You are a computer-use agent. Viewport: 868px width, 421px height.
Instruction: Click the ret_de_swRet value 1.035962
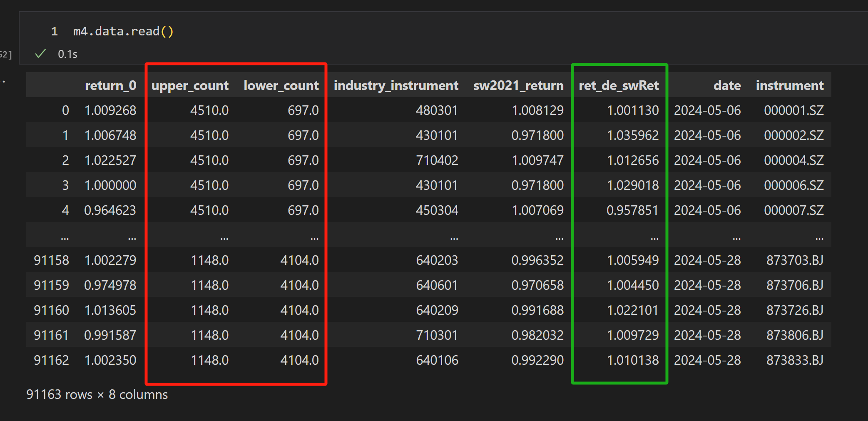click(632, 135)
